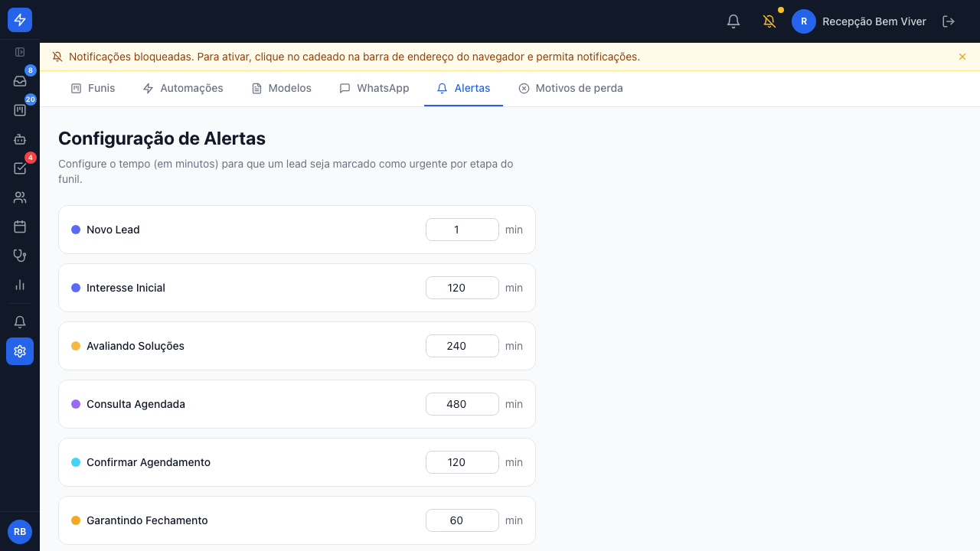Dismiss the blocked notifications banner
980x551 pixels.
click(x=962, y=57)
